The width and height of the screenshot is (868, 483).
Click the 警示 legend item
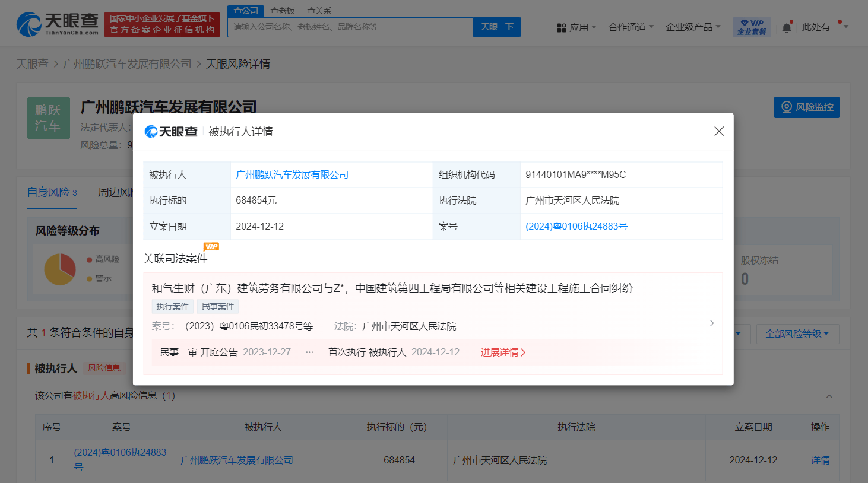pos(99,278)
